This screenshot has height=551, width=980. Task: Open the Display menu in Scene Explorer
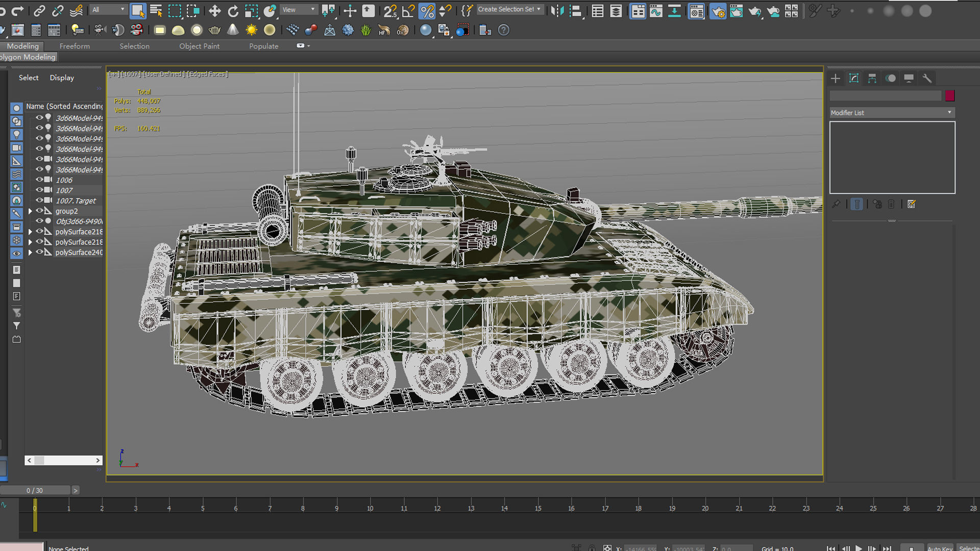coord(61,78)
